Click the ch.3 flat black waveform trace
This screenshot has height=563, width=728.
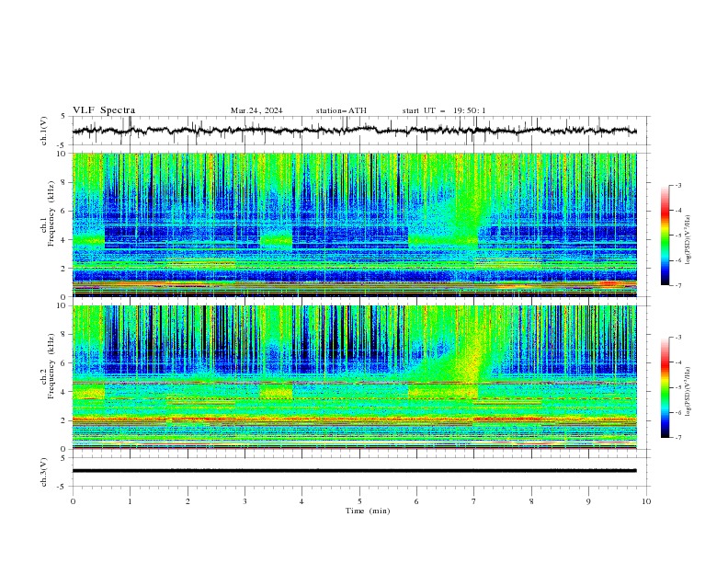354,471
